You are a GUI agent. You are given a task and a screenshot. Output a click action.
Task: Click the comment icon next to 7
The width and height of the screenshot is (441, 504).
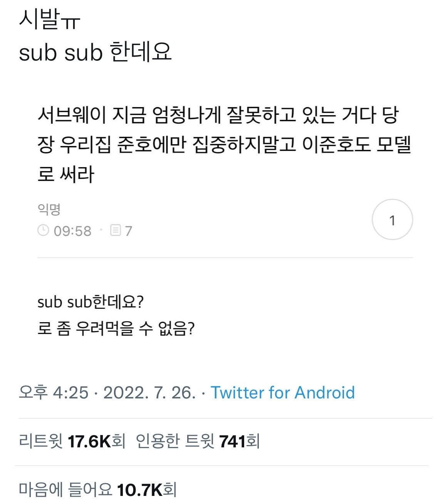pyautogui.click(x=115, y=231)
